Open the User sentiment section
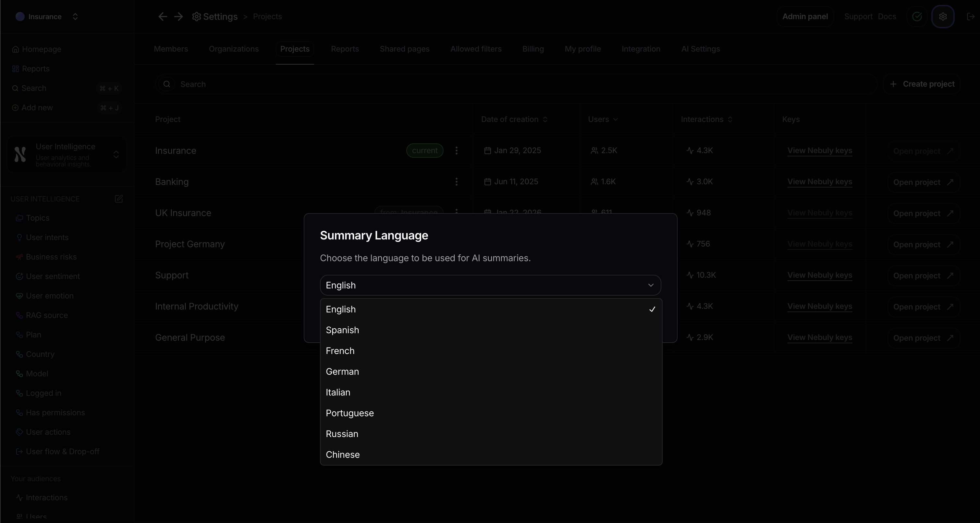Viewport: 980px width, 523px height. (53, 276)
